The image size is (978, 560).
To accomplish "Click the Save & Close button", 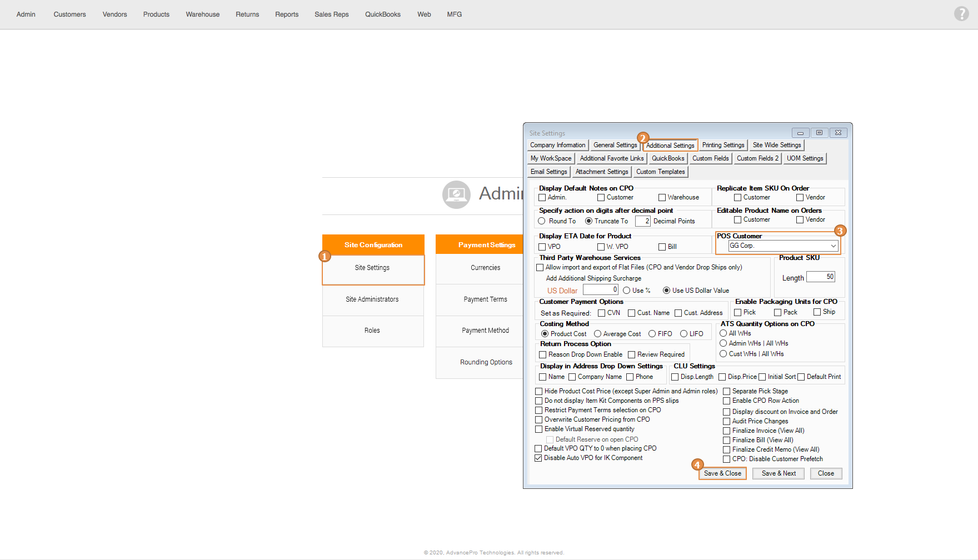I will pos(722,473).
